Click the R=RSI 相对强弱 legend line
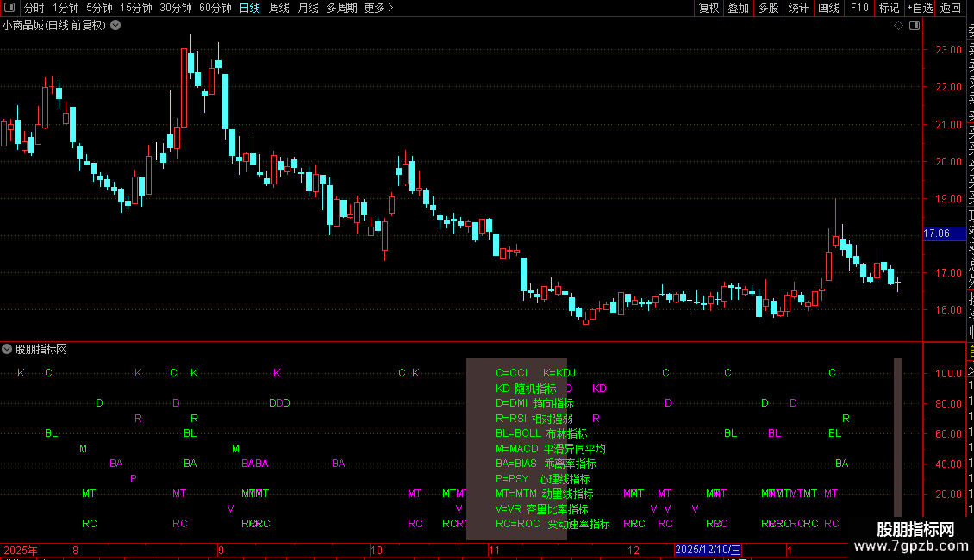The image size is (974, 560). [534, 419]
